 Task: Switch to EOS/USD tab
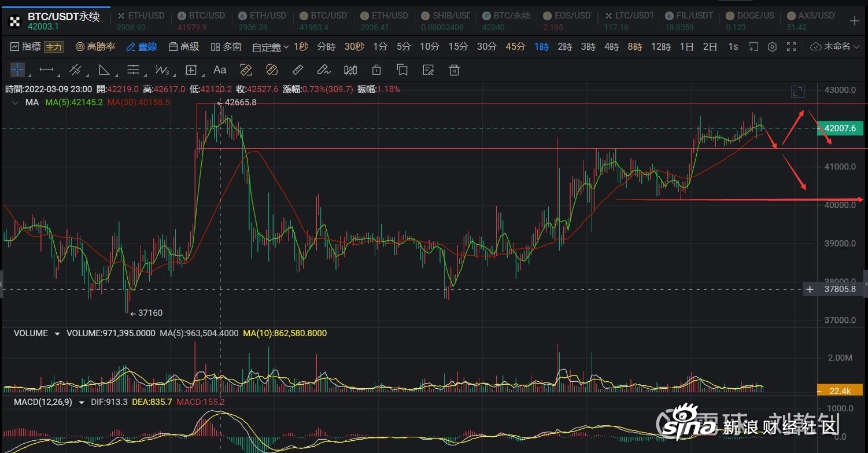coord(566,21)
